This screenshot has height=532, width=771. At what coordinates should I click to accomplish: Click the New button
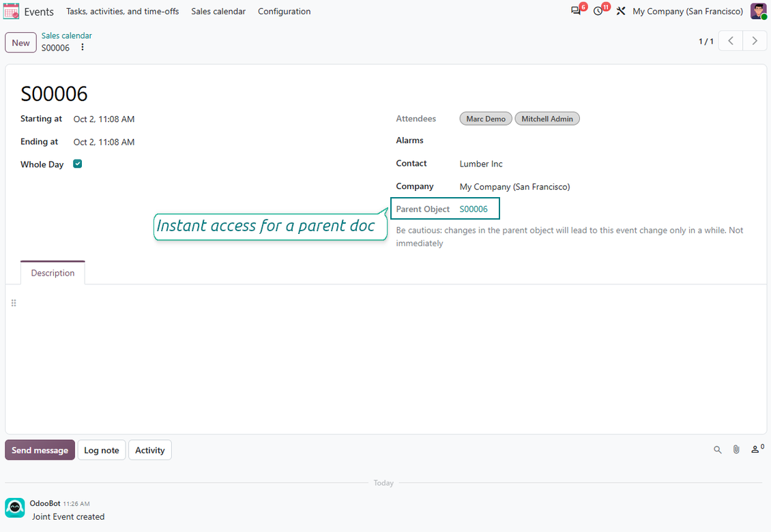coord(20,42)
